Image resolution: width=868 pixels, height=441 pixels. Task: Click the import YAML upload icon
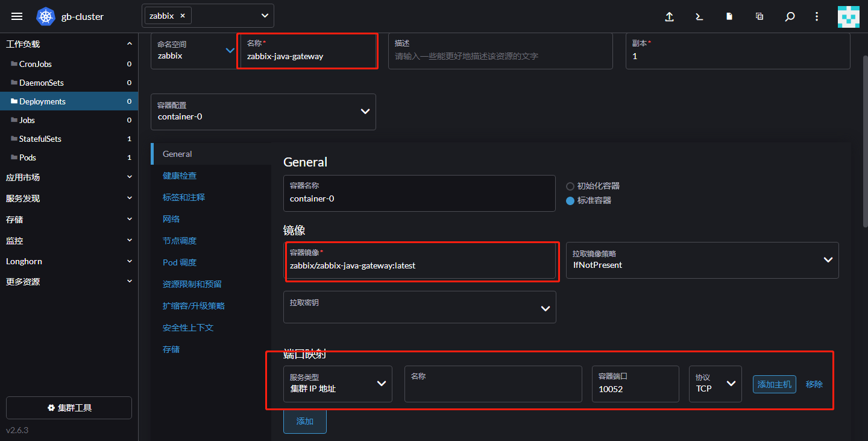[x=669, y=17]
